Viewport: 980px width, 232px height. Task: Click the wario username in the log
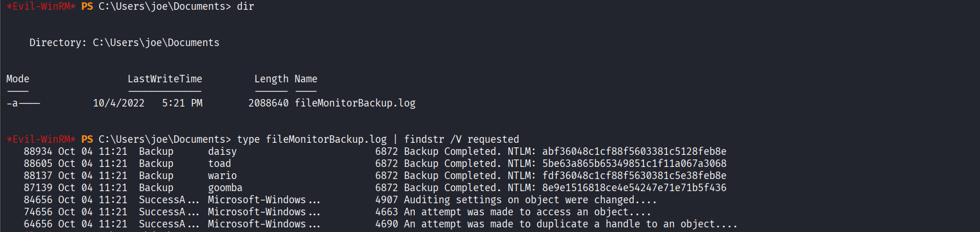pyautogui.click(x=222, y=176)
